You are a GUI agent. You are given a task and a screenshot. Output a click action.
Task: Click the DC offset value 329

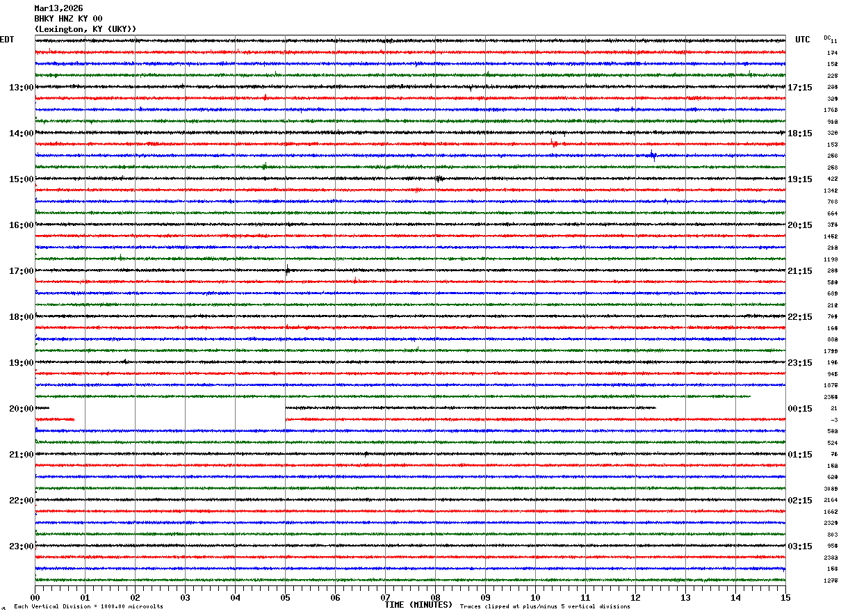coord(832,99)
